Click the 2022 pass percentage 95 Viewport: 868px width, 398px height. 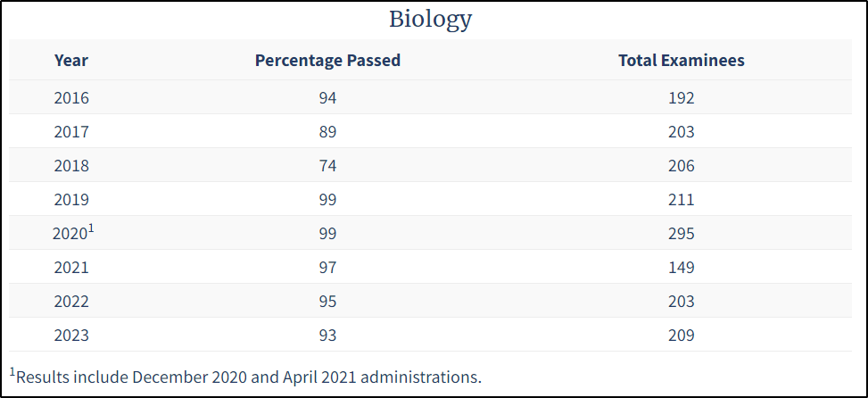(327, 302)
